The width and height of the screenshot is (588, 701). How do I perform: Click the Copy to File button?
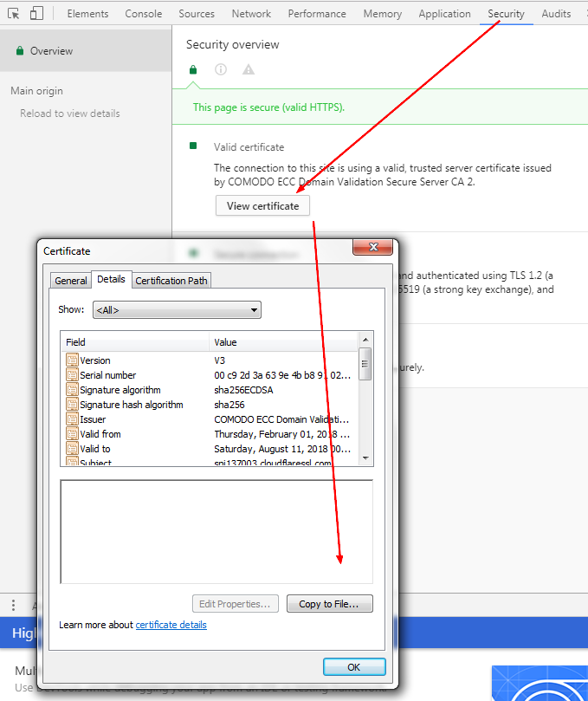[x=329, y=604]
